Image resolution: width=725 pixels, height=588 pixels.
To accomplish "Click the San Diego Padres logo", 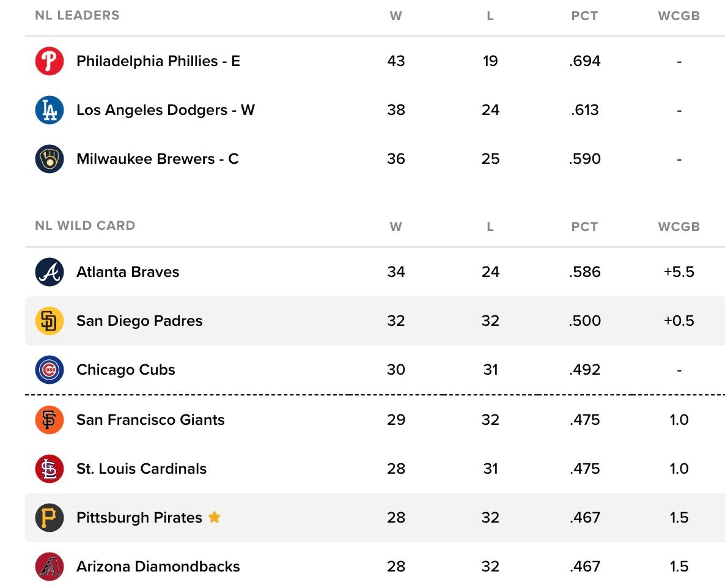I will (50, 321).
